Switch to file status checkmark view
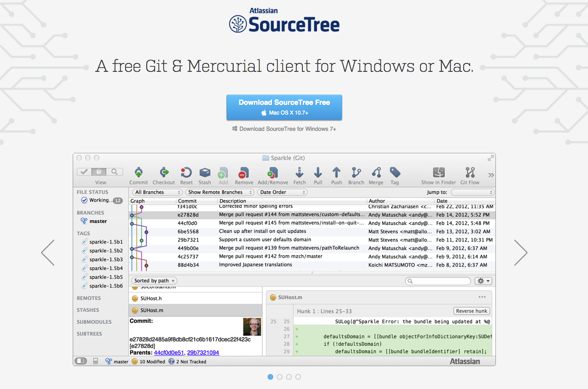The image size is (588, 389). click(x=84, y=172)
